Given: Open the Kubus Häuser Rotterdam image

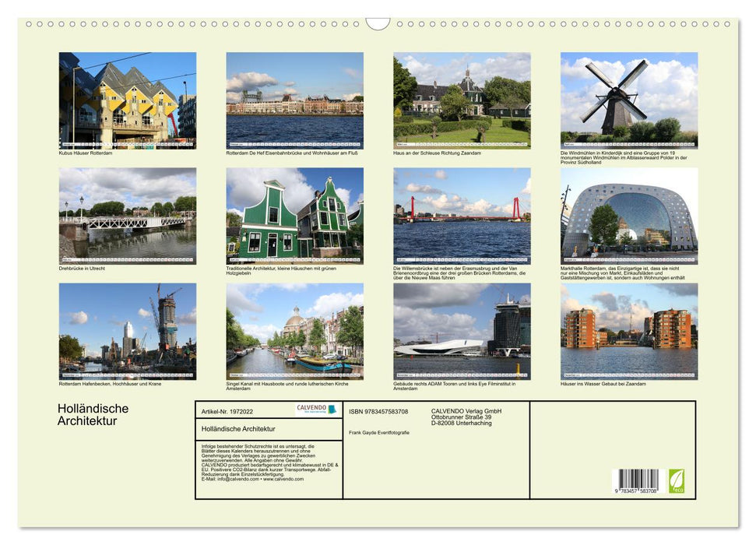Looking at the screenshot, I should coord(127,99).
